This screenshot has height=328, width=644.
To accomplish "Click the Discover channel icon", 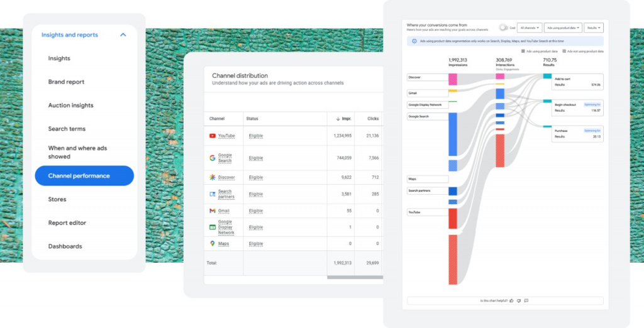I will (x=213, y=177).
